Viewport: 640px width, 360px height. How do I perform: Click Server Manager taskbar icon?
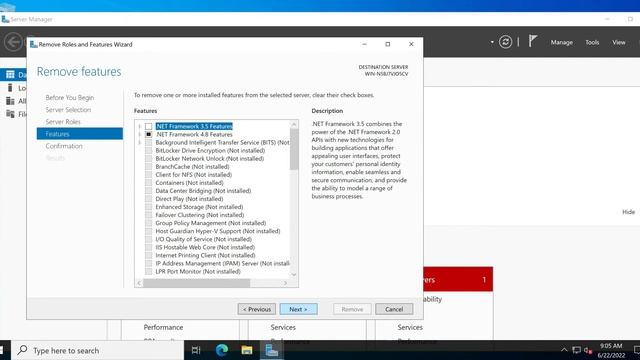pos(271,350)
